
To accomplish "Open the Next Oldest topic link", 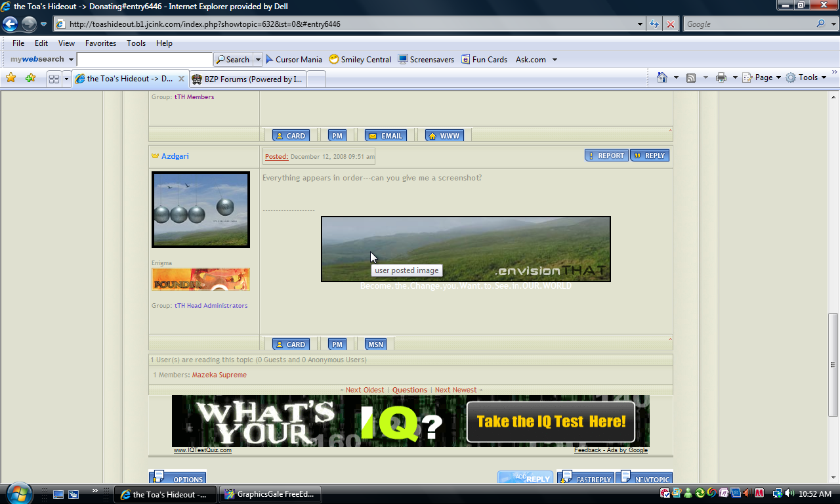I will tap(365, 390).
